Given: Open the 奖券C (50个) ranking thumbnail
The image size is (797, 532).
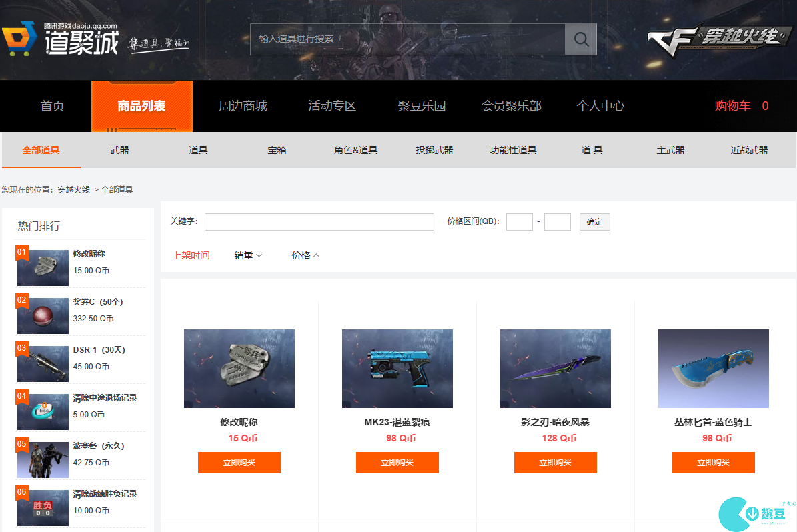Looking at the screenshot, I should 43,315.
